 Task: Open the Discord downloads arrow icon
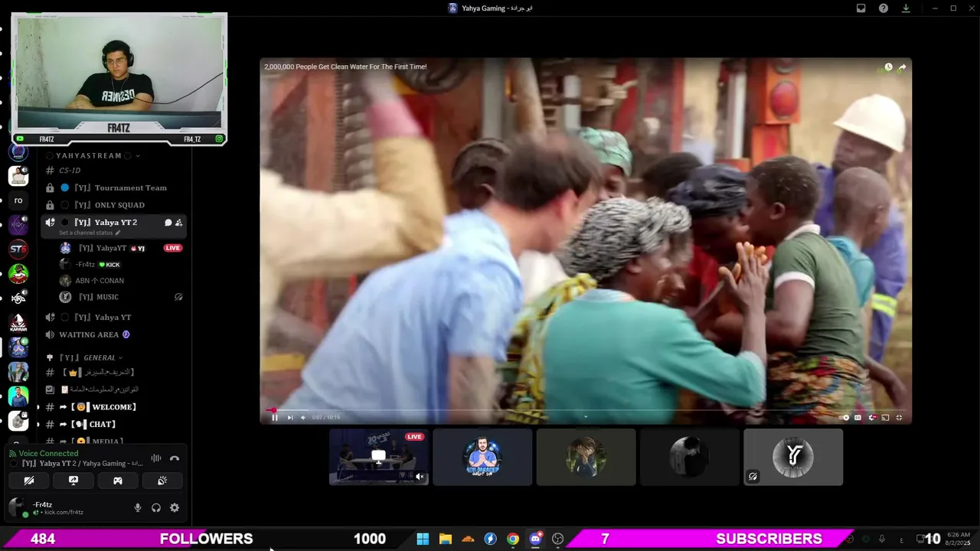906,8
